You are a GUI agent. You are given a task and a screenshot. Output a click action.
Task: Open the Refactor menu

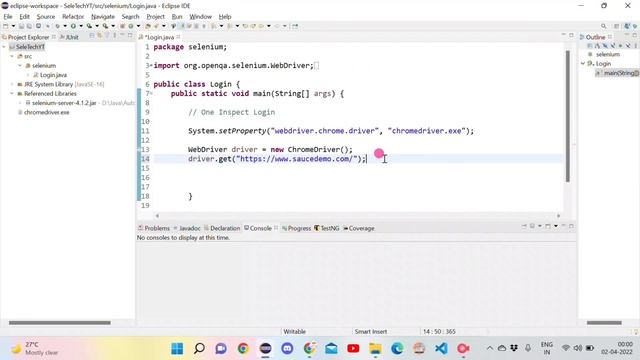(x=73, y=17)
